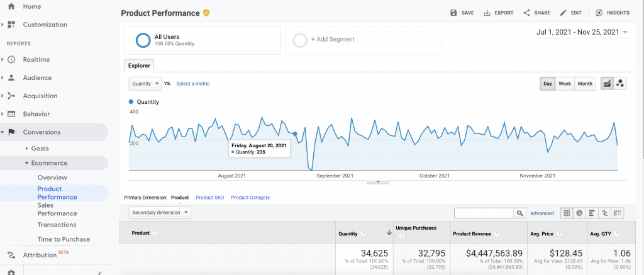Image resolution: width=644 pixels, height=275 pixels.
Task: Select the Comparison view icon
Action: (x=604, y=213)
